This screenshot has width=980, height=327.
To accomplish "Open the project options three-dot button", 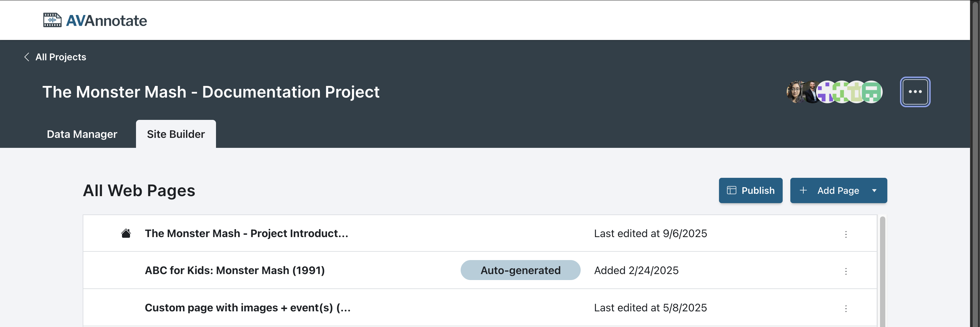I will tap(915, 92).
